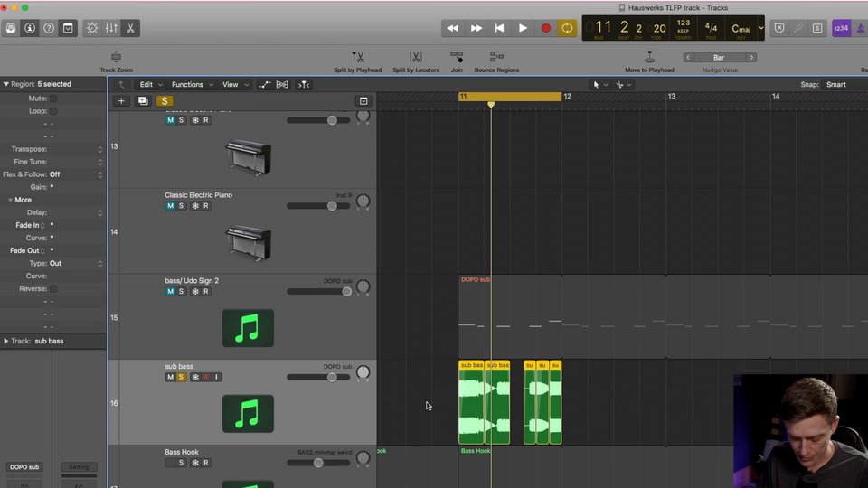The height and width of the screenshot is (488, 868).
Task: Toggle the Reverse checkbox
Action: [x=53, y=289]
